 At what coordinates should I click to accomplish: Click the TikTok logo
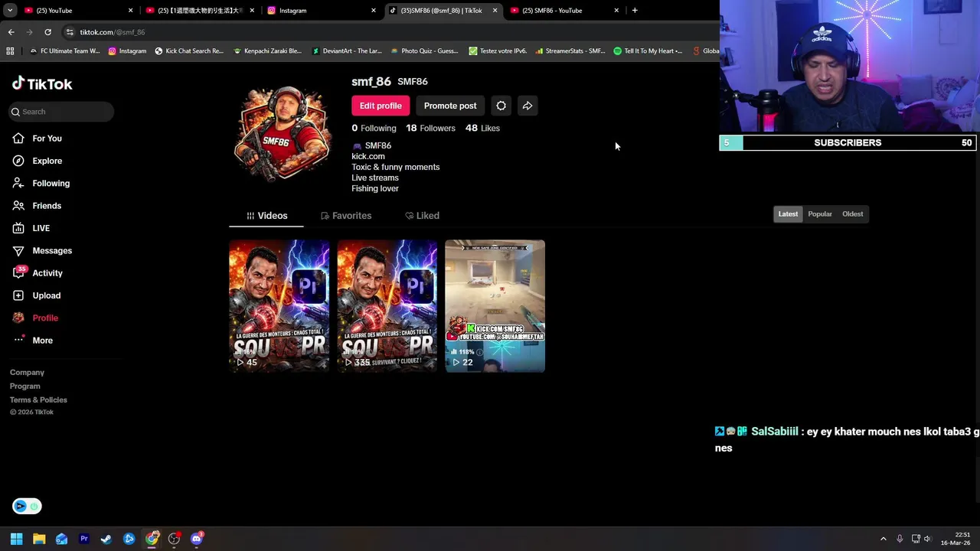pos(42,83)
